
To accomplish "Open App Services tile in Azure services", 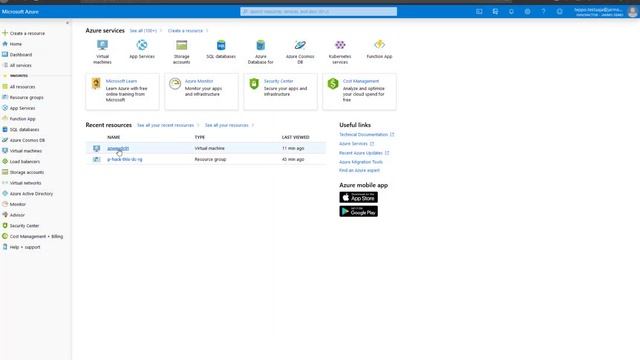I will point(142,49).
